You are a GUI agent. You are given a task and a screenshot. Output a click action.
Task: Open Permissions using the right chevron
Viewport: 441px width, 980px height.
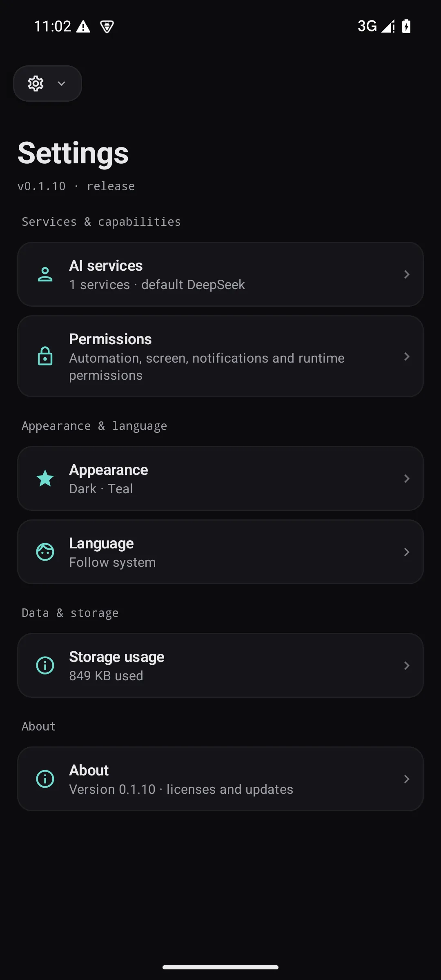click(x=406, y=356)
